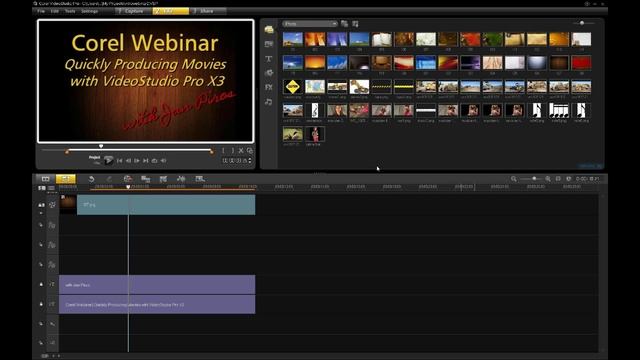Jump to start of project (Home)
The image size is (640, 360).
click(119, 161)
